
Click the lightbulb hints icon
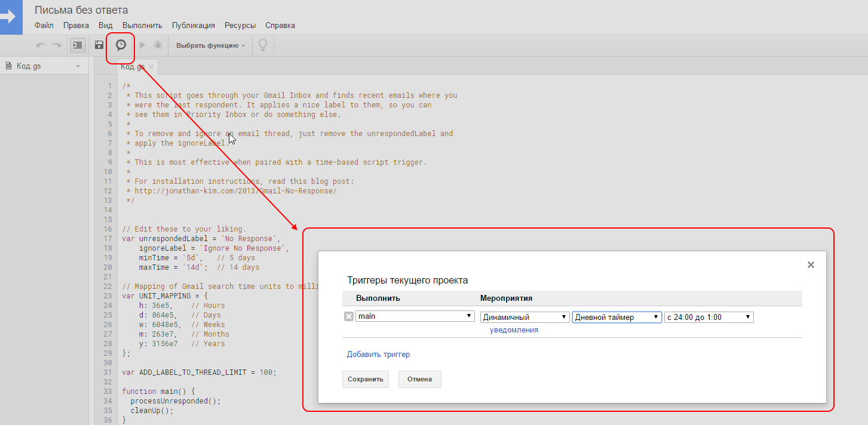[262, 45]
